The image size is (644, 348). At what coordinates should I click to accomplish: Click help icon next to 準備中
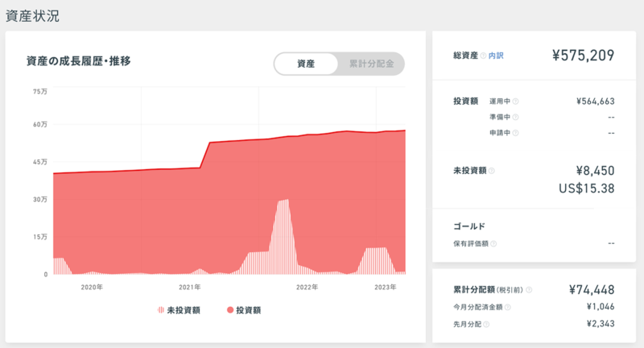pos(515,117)
